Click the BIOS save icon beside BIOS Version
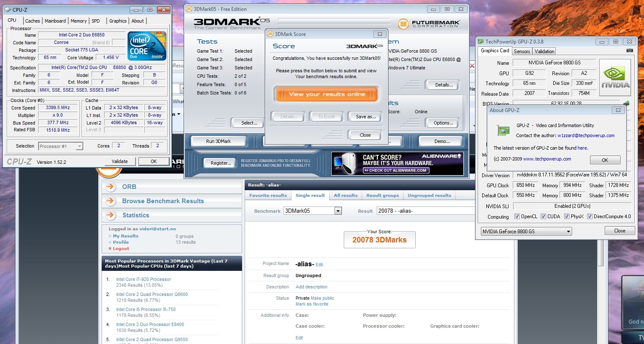The image size is (644, 344). pyautogui.click(x=626, y=103)
